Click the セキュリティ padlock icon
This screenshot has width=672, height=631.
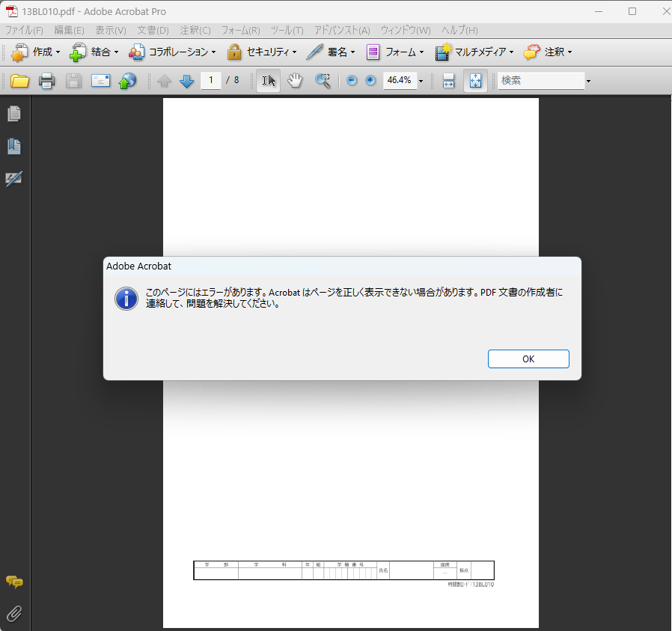(x=234, y=52)
